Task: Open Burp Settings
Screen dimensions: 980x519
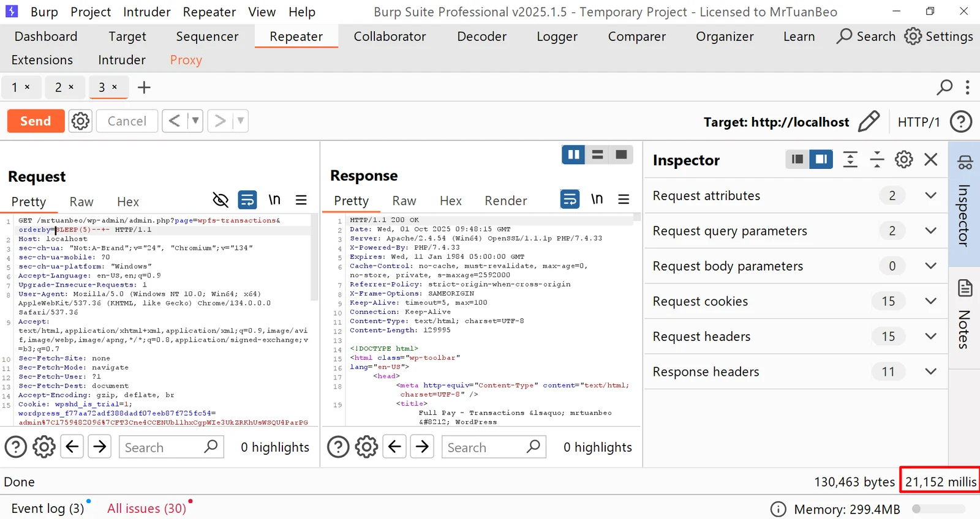Action: (x=939, y=37)
